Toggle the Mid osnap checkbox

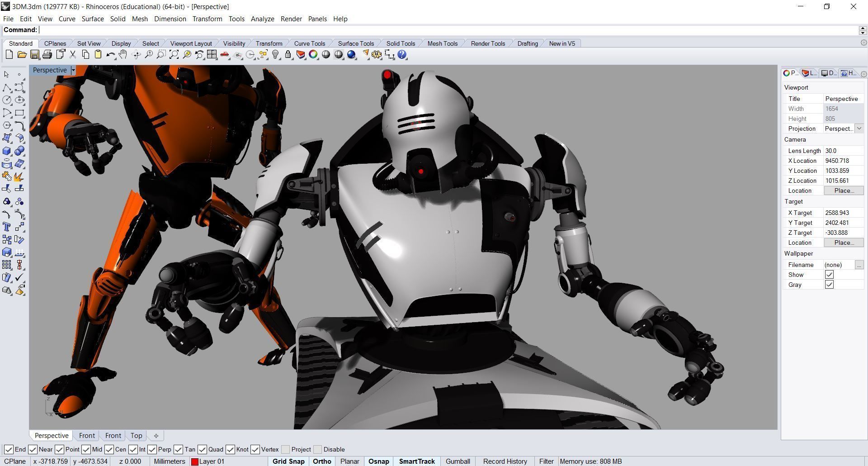(86, 449)
